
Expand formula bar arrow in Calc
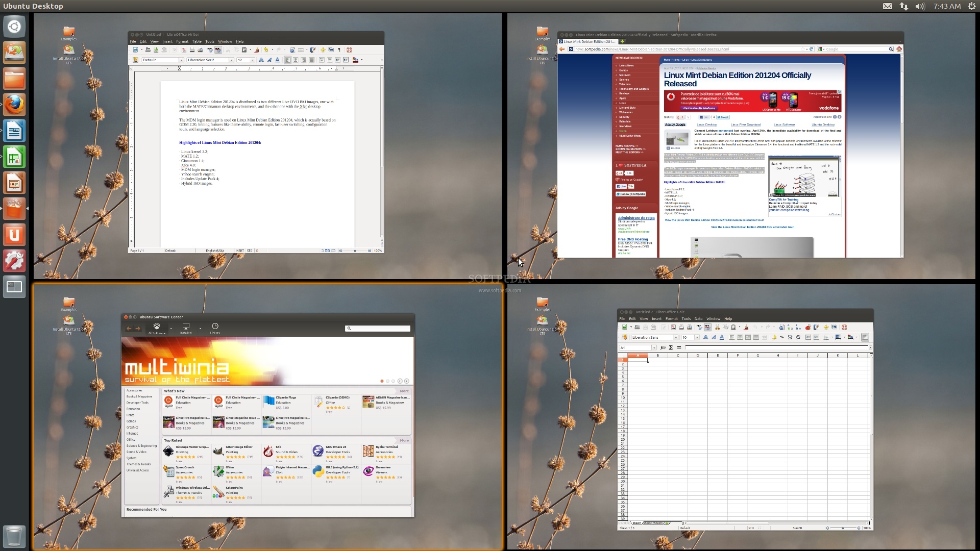(870, 347)
